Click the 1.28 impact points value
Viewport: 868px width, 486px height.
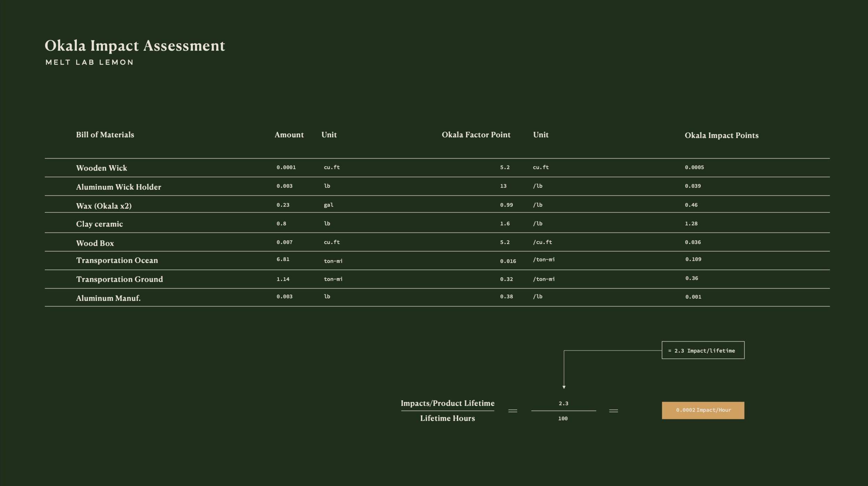[x=691, y=224]
